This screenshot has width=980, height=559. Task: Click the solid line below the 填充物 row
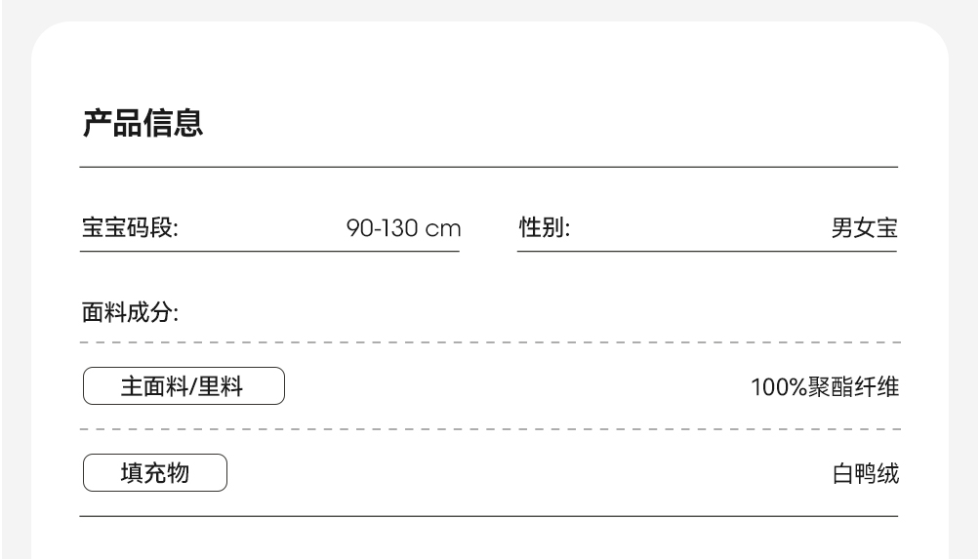point(488,515)
